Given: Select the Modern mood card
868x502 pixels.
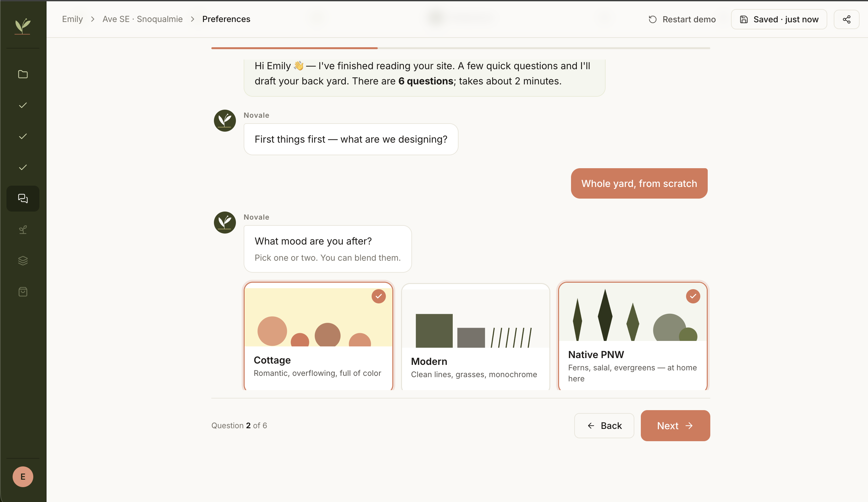Looking at the screenshot, I should pyautogui.click(x=475, y=337).
